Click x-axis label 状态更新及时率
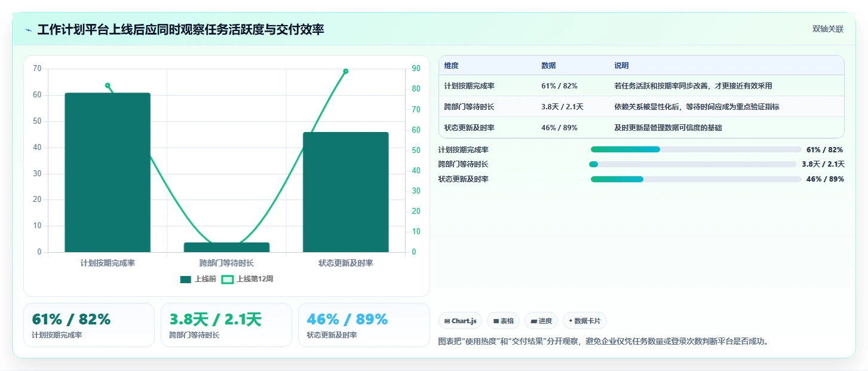Screen dimensions: 868x371 coord(346,263)
